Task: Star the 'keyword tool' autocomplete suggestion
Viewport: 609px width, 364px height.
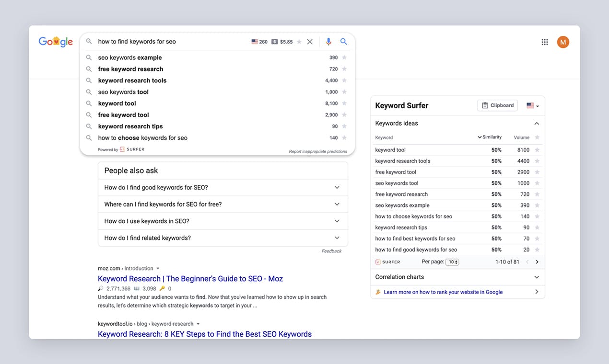Action: point(344,103)
